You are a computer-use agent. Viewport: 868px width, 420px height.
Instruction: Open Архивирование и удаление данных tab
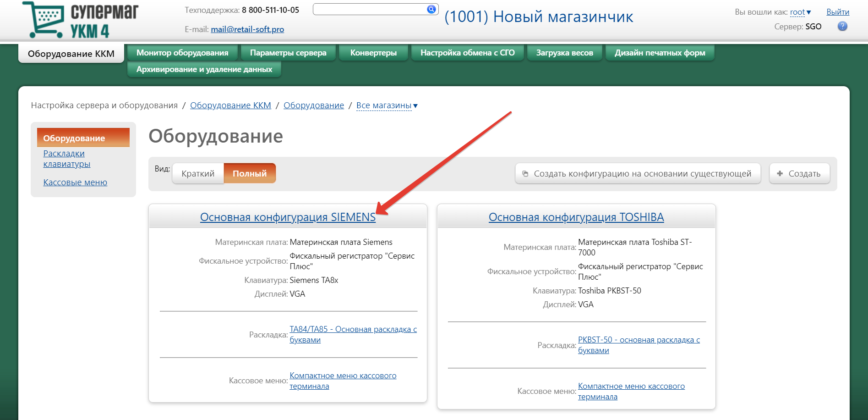[204, 69]
